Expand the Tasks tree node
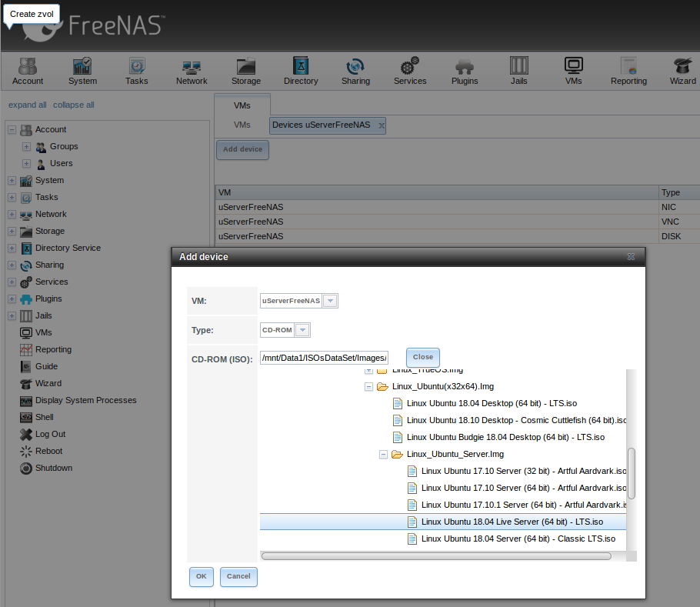This screenshot has height=607, width=700. (12, 197)
